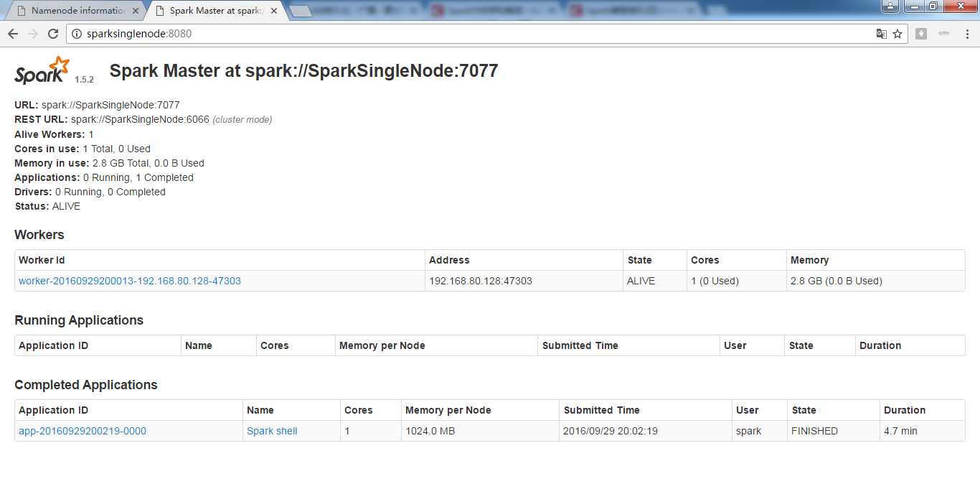This screenshot has height=484, width=980.
Task: View site information icon in address bar
Action: tap(77, 34)
